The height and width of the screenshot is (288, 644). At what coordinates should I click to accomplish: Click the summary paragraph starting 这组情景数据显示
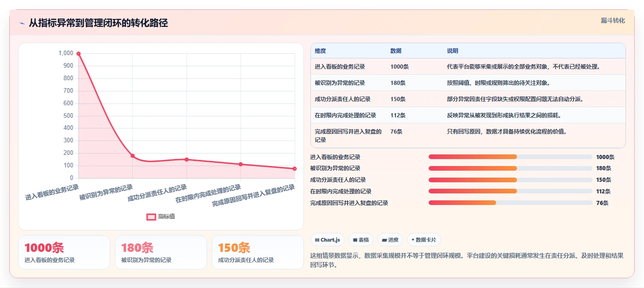tap(467, 261)
